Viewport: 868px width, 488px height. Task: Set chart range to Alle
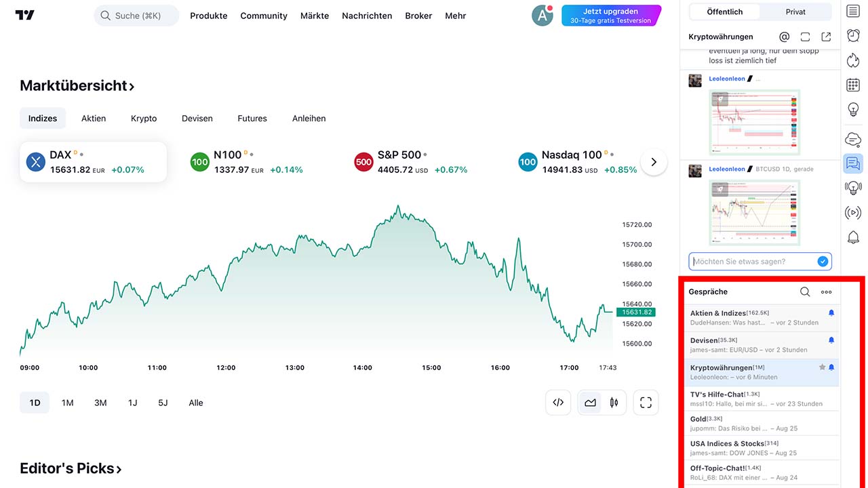[x=196, y=403]
